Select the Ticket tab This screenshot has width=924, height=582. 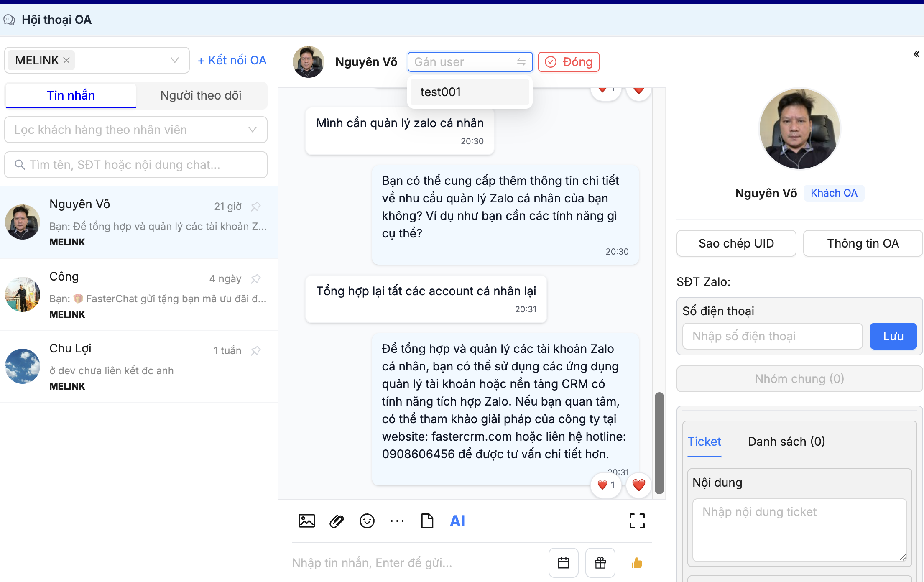704,442
